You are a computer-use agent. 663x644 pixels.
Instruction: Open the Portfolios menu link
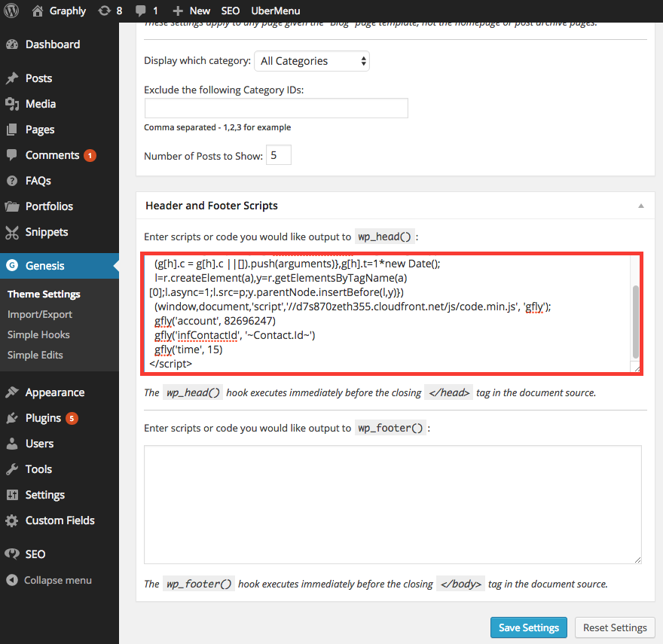(50, 206)
